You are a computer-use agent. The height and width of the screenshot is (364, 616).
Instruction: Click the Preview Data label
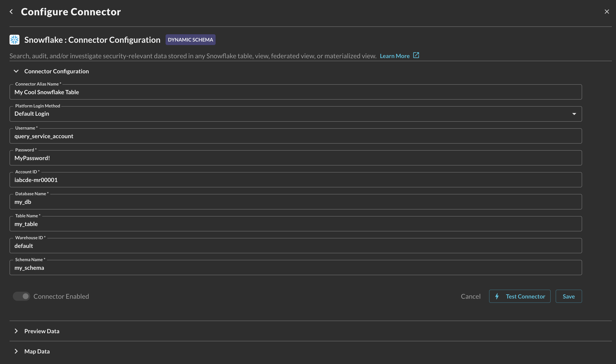pyautogui.click(x=42, y=331)
